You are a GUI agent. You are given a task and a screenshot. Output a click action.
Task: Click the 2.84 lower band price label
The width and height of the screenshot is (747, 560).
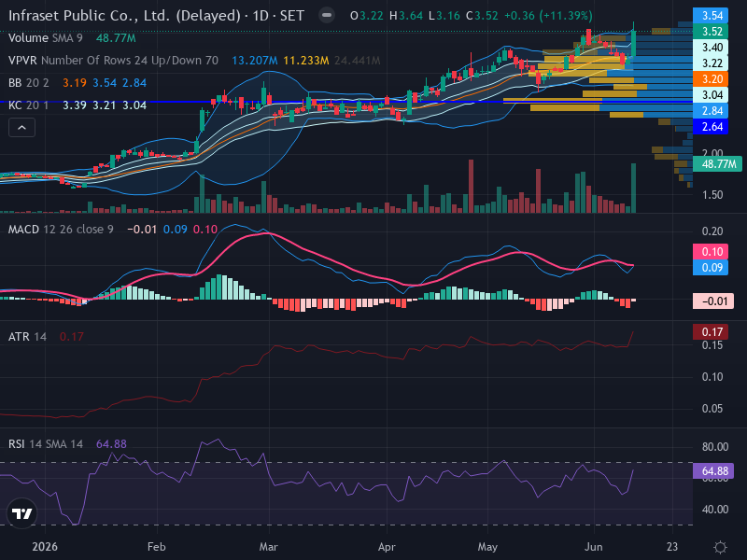coord(711,111)
